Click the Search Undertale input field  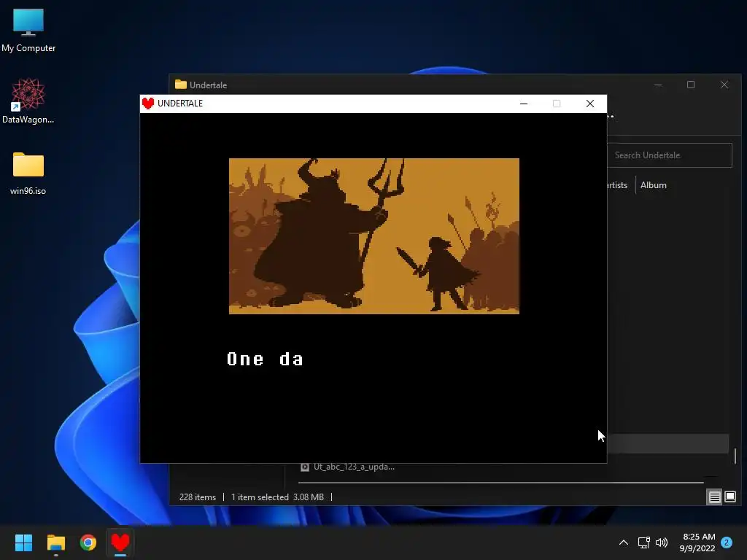point(670,155)
